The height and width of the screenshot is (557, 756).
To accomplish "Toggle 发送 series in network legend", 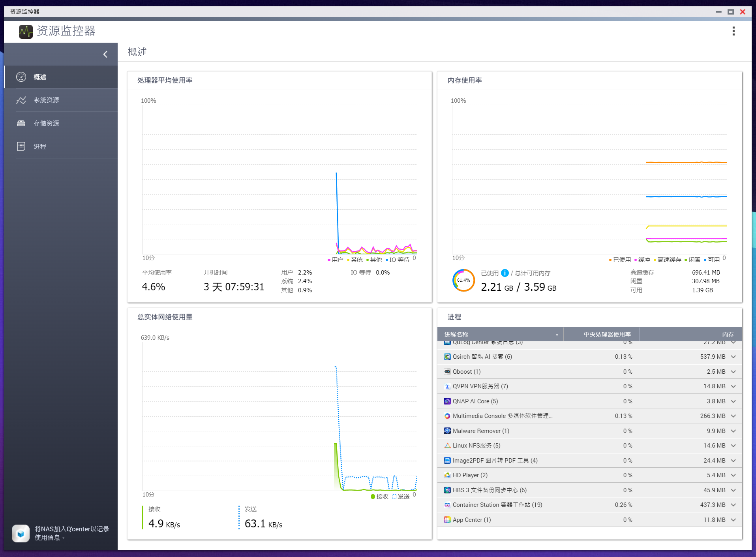I will pyautogui.click(x=401, y=497).
